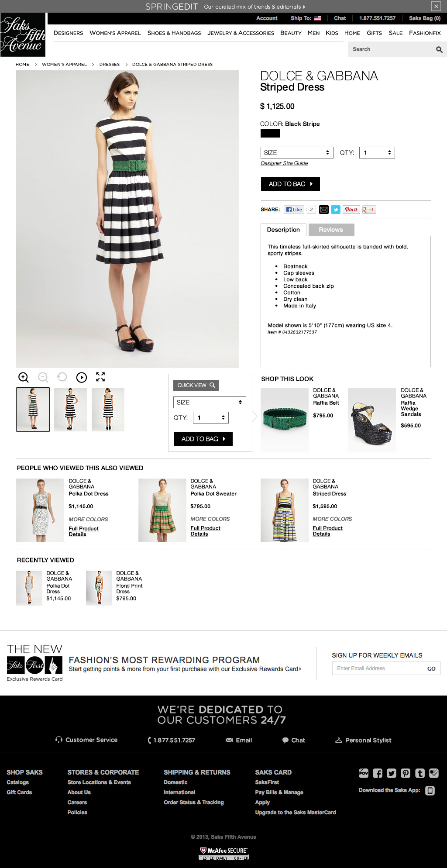
Task: Open quick view SIZE dropdown
Action: tap(210, 402)
